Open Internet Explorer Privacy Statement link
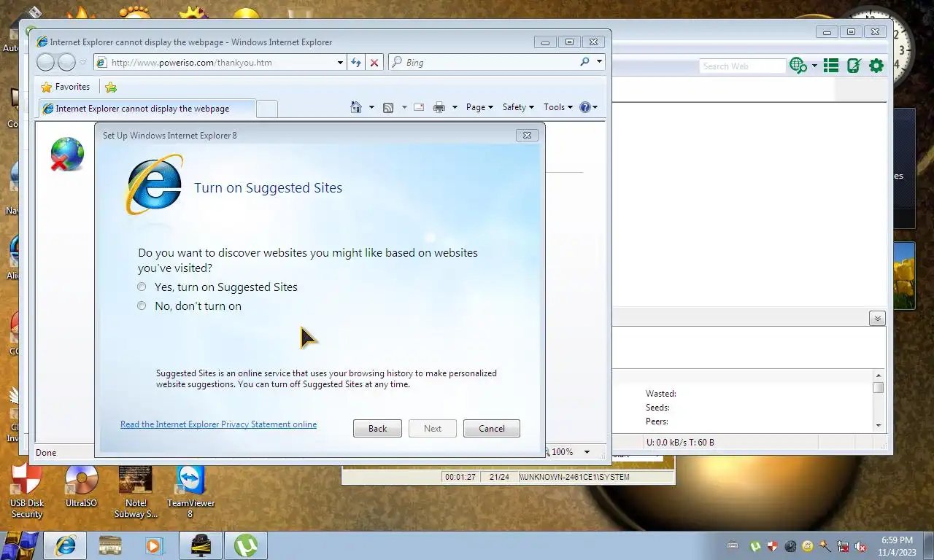Viewport: 934px width, 560px height. click(x=218, y=424)
